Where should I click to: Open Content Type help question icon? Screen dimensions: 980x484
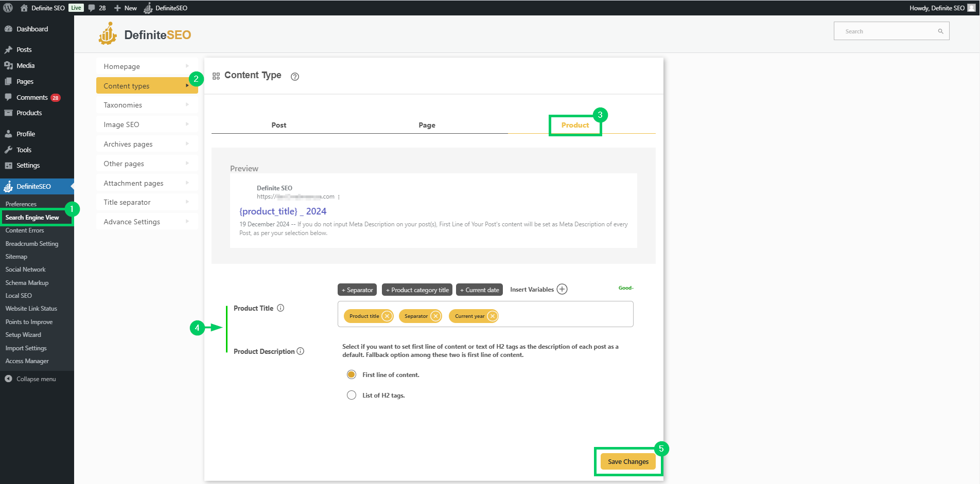295,77
